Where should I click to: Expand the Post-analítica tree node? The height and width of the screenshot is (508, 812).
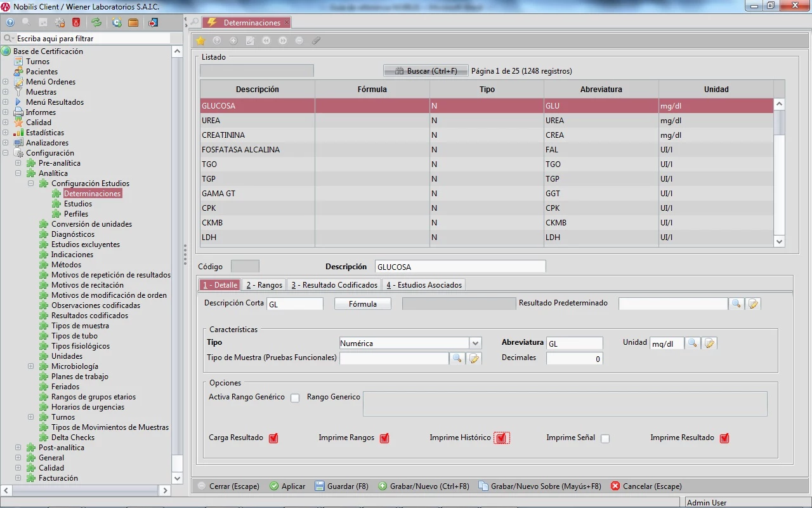tap(18, 448)
